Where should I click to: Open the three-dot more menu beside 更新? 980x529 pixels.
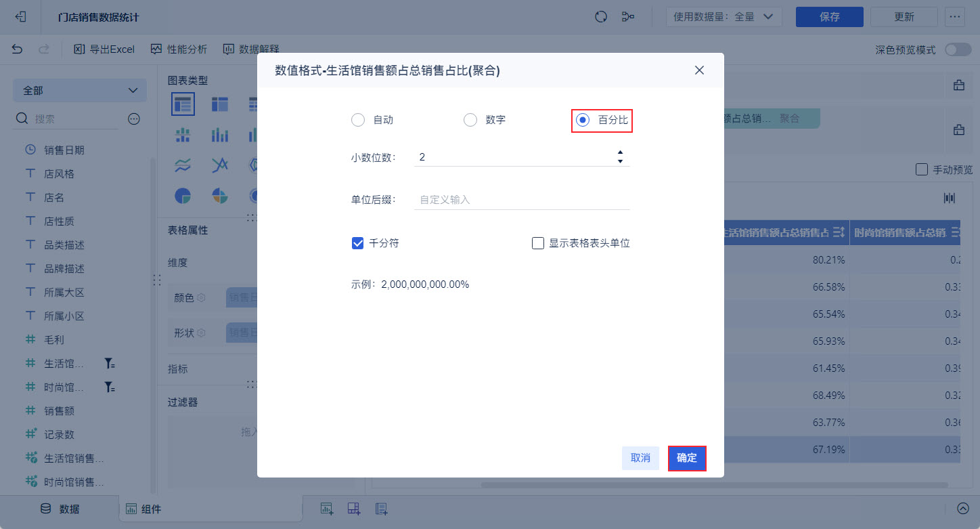(x=955, y=17)
